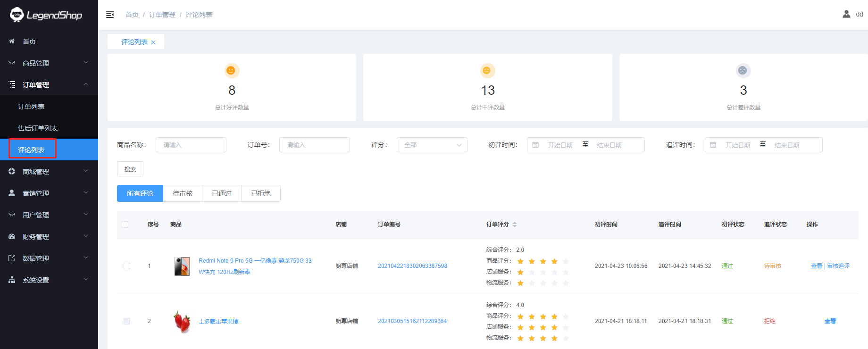This screenshot has width=868, height=349.
Task: Collapse sidebar using the hamburger menu icon
Action: click(x=110, y=15)
